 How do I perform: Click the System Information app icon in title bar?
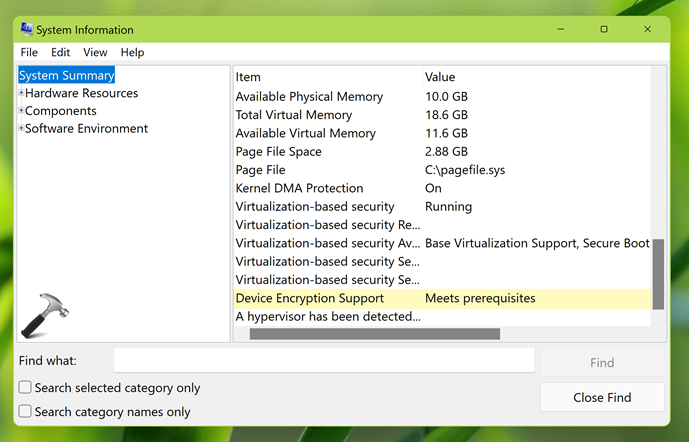25,29
